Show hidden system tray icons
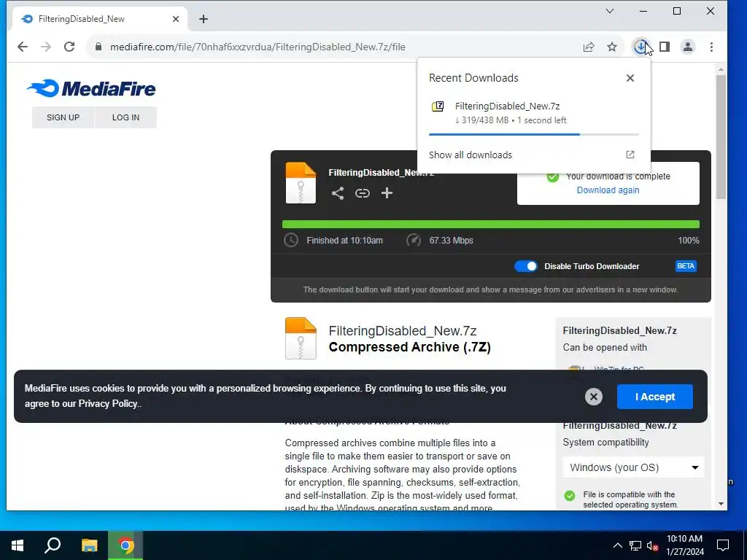Image resolution: width=747 pixels, height=560 pixels. 617,545
